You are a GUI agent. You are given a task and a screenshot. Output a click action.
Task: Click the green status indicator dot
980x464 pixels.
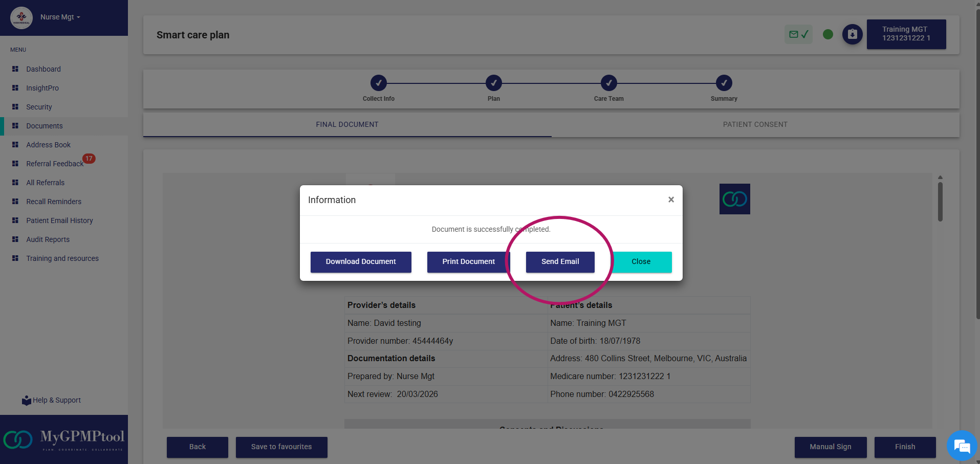tap(827, 34)
